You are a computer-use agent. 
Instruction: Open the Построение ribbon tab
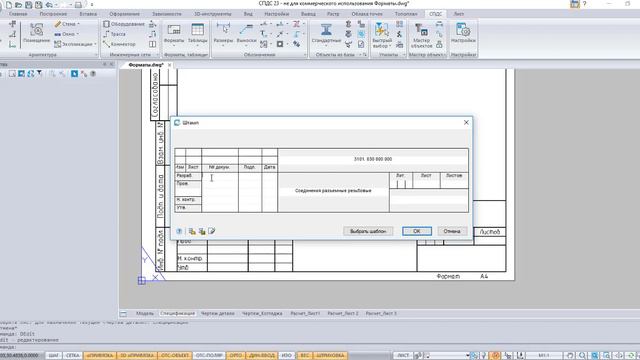pos(53,14)
